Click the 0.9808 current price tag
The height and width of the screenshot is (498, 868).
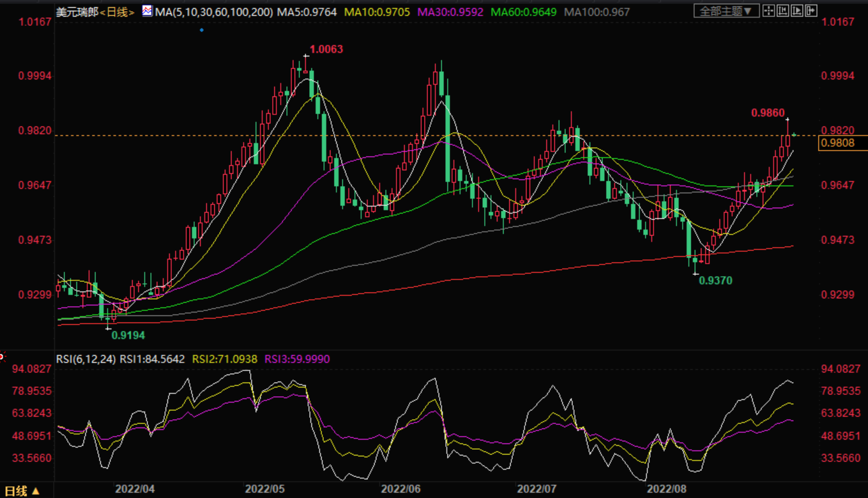tap(837, 143)
